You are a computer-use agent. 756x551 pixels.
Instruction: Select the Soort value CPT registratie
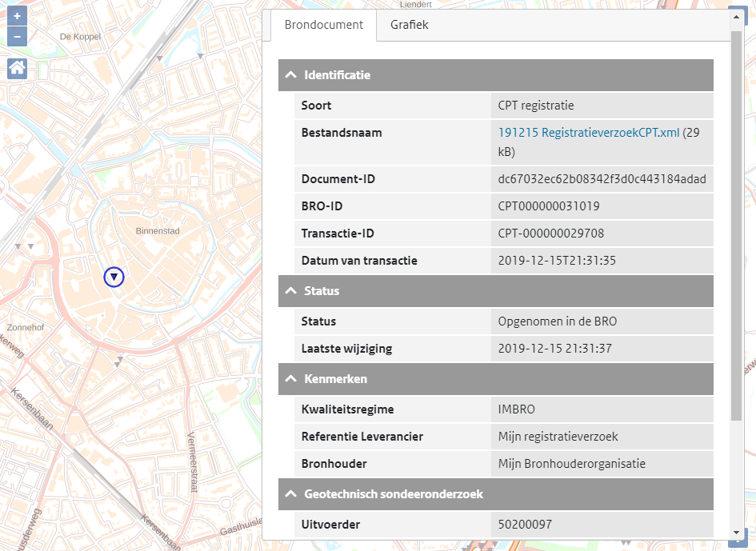536,105
